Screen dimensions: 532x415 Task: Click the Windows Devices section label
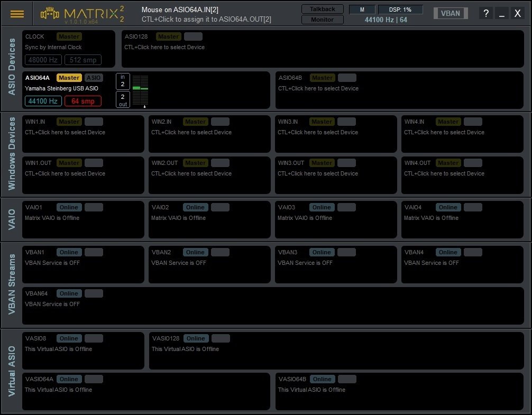(12, 154)
